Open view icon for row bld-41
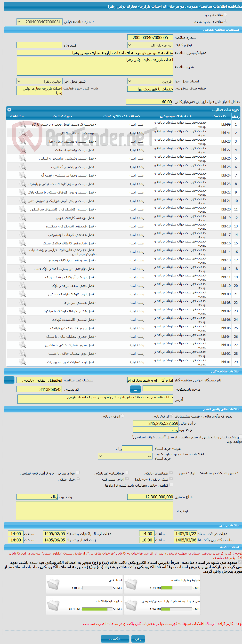Viewport: 242px width, 644px height. [x=23, y=133]
